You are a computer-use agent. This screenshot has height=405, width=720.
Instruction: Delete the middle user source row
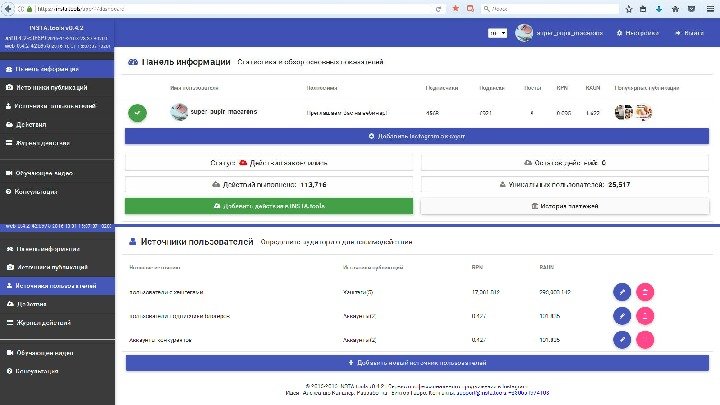pos(645,316)
